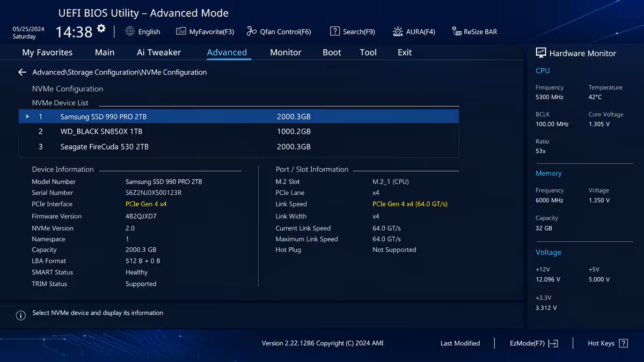Image resolution: width=644 pixels, height=362 pixels.
Task: Click the yellow PCIe Gen 4 x4 interface value
Action: tap(146, 204)
